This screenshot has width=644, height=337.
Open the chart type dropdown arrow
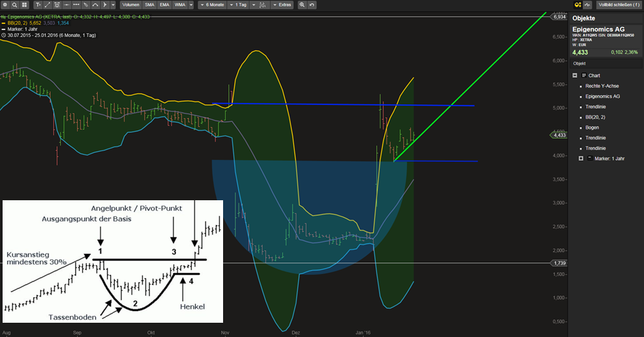pos(254,5)
